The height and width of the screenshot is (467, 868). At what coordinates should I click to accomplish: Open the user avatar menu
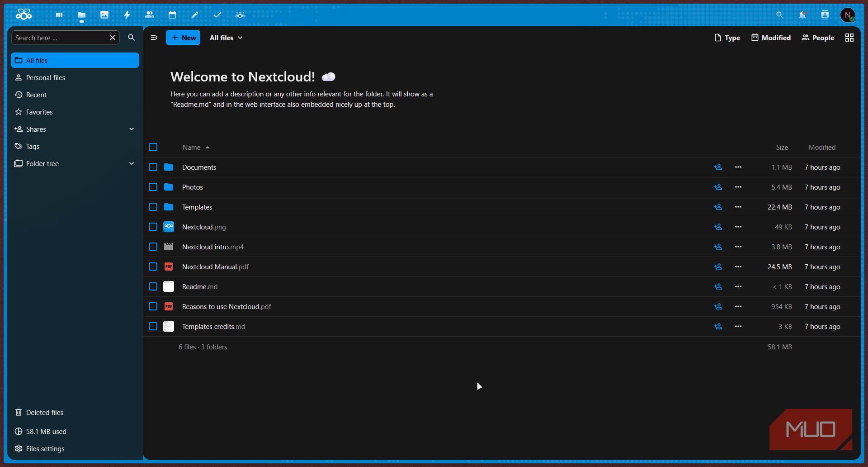[x=848, y=15]
